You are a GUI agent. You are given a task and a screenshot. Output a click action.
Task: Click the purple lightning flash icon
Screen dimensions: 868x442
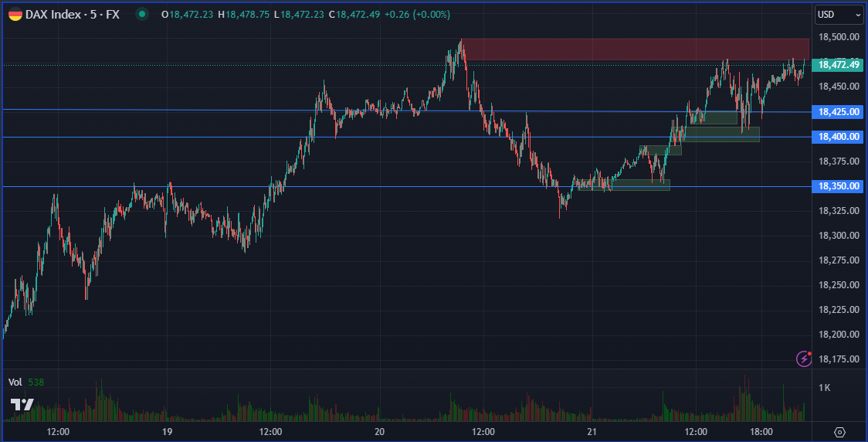804,359
